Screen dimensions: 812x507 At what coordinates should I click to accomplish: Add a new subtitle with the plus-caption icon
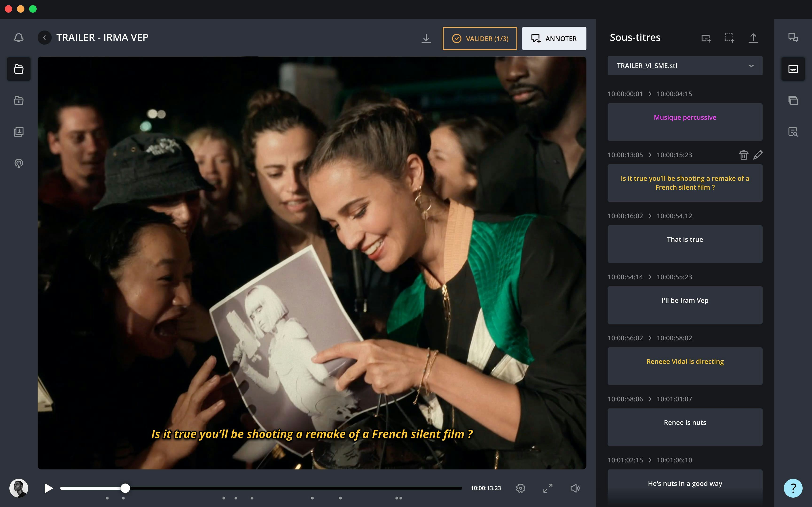(x=706, y=38)
